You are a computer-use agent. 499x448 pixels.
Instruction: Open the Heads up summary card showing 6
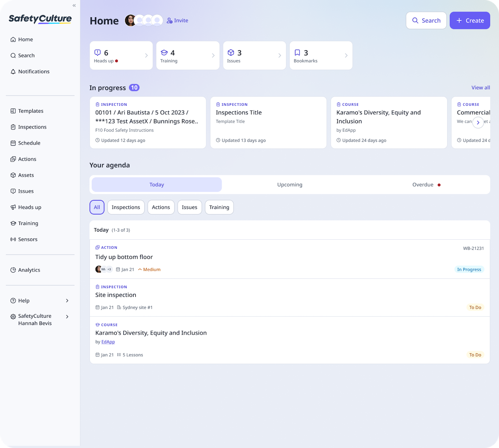(x=121, y=56)
